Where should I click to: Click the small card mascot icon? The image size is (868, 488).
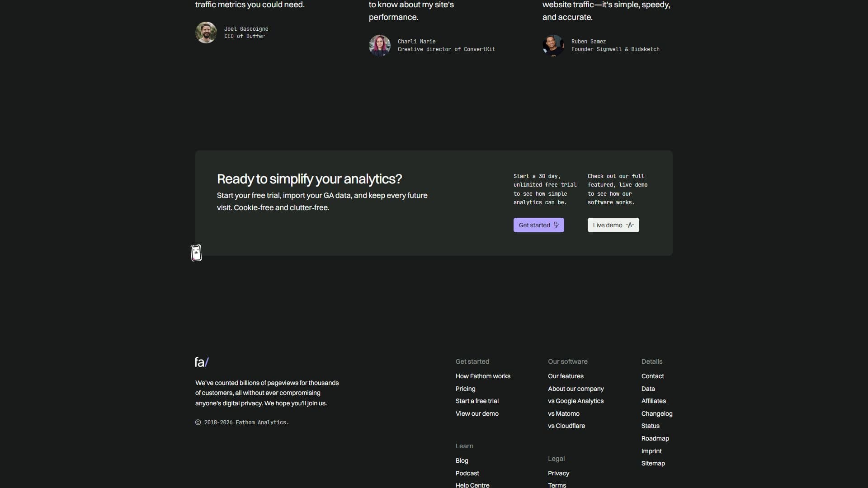196,253
